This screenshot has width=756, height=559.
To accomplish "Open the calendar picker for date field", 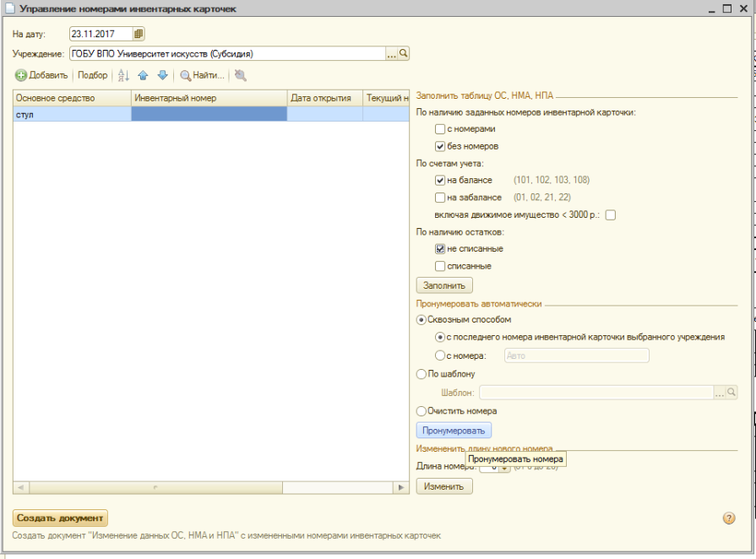I will [139, 34].
